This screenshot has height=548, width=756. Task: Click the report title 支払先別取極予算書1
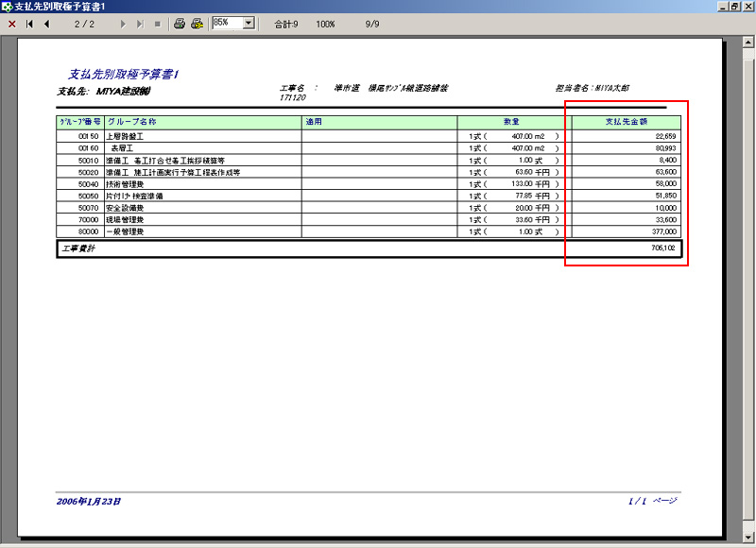124,75
